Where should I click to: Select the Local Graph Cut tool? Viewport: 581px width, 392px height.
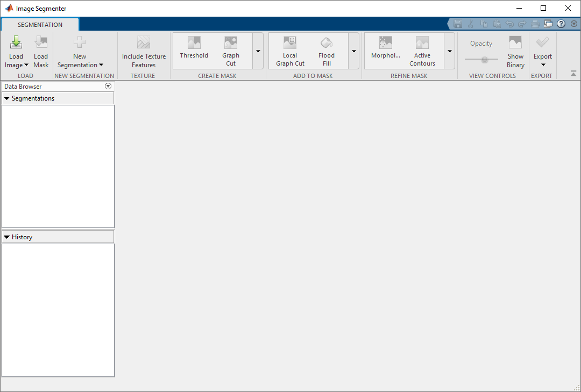coord(290,51)
